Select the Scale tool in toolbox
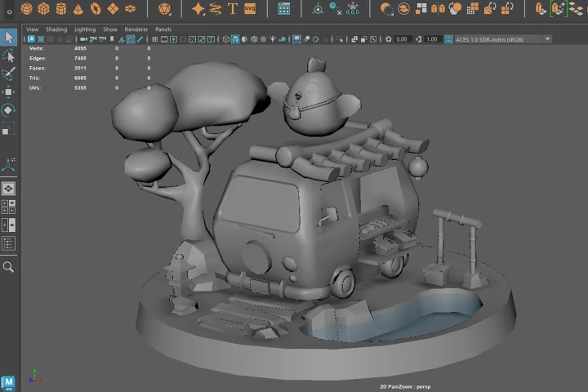Screen dimensions: 588x392 click(x=8, y=128)
